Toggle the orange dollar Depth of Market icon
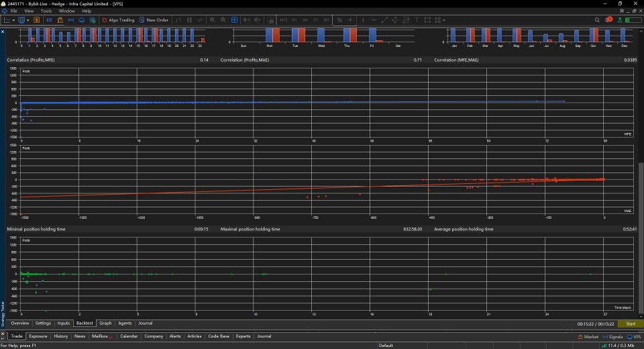This screenshot has width=644, height=349. (36, 19)
